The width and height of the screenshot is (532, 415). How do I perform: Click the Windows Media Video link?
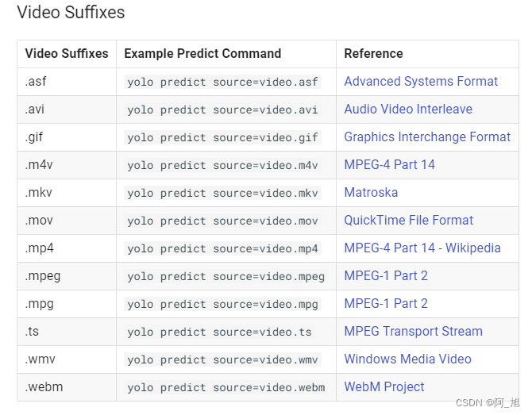[x=407, y=359]
